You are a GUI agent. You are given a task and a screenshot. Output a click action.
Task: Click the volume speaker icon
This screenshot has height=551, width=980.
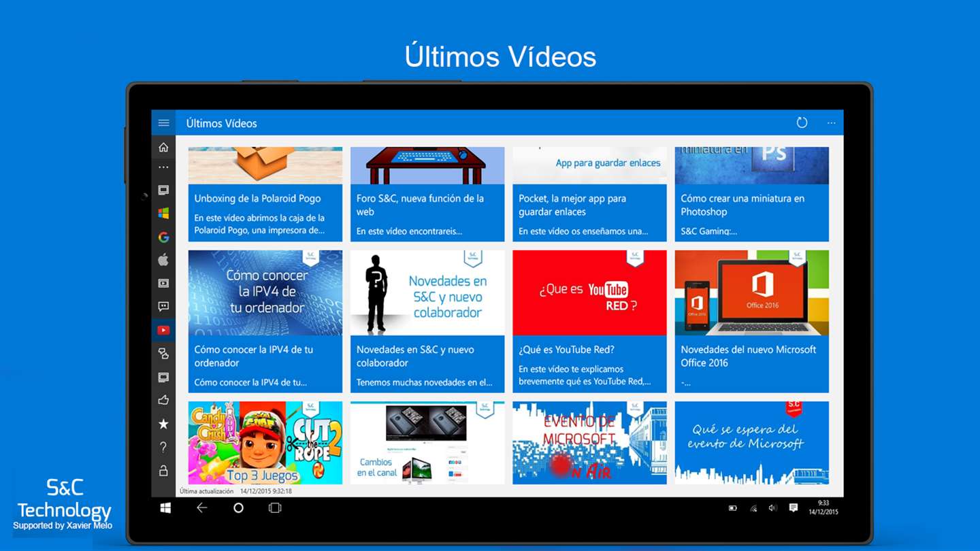(772, 508)
